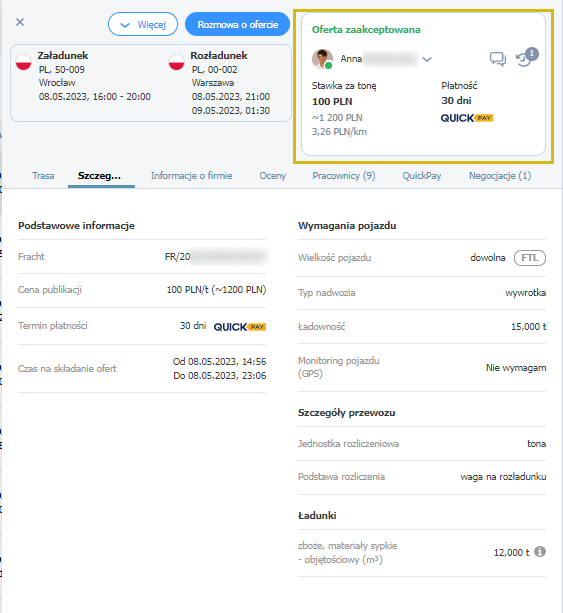Switch to the Trasa tab
The height and width of the screenshot is (613, 563).
point(43,176)
